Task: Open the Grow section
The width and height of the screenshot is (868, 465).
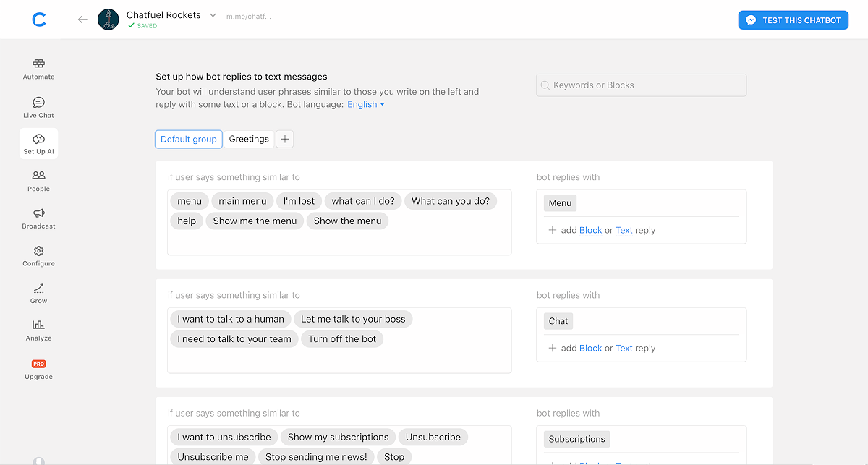Action: pyautogui.click(x=39, y=293)
